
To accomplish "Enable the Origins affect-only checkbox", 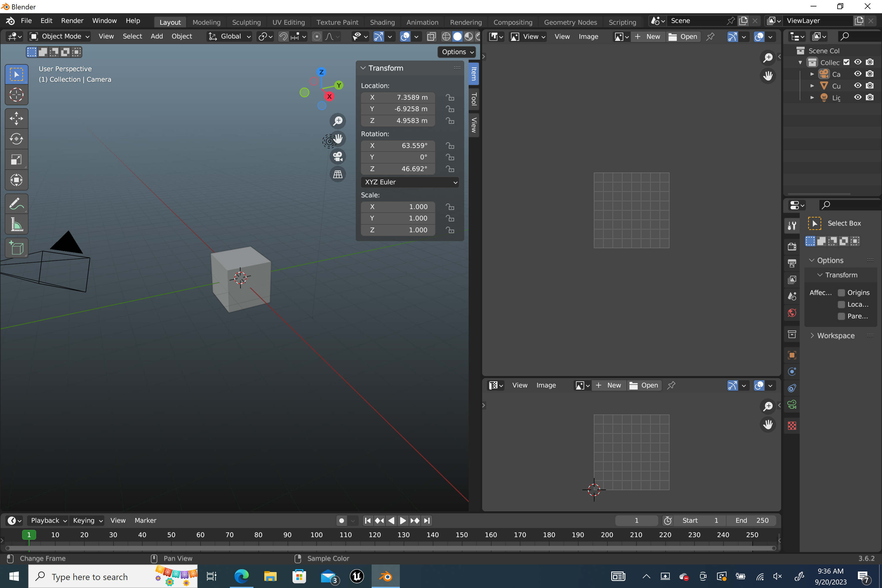I will [841, 293].
